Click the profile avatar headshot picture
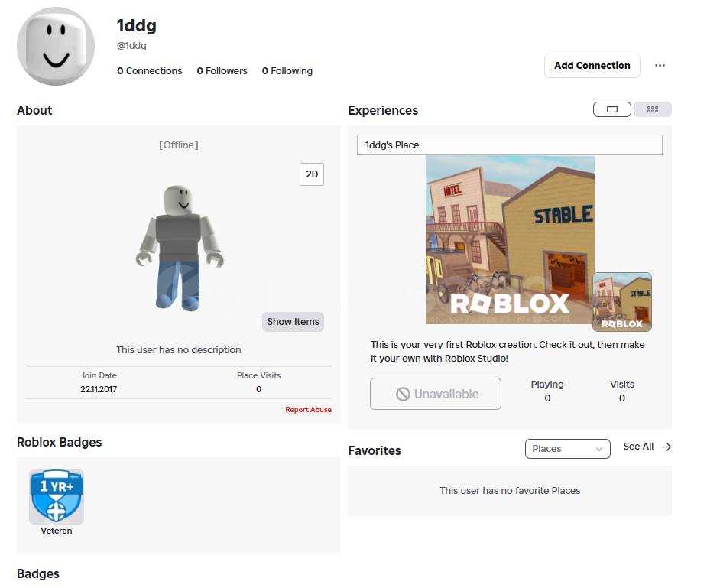The image size is (720, 588). coord(56,46)
